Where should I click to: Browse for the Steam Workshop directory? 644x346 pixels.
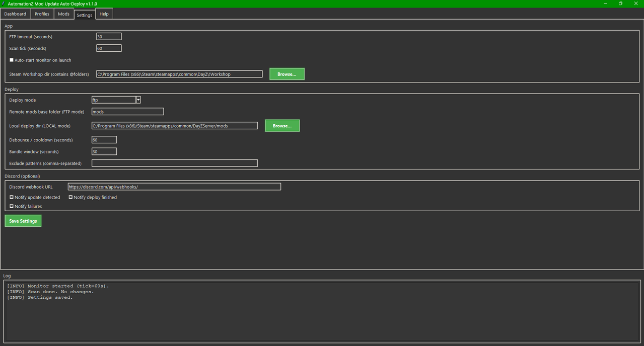[x=287, y=74]
